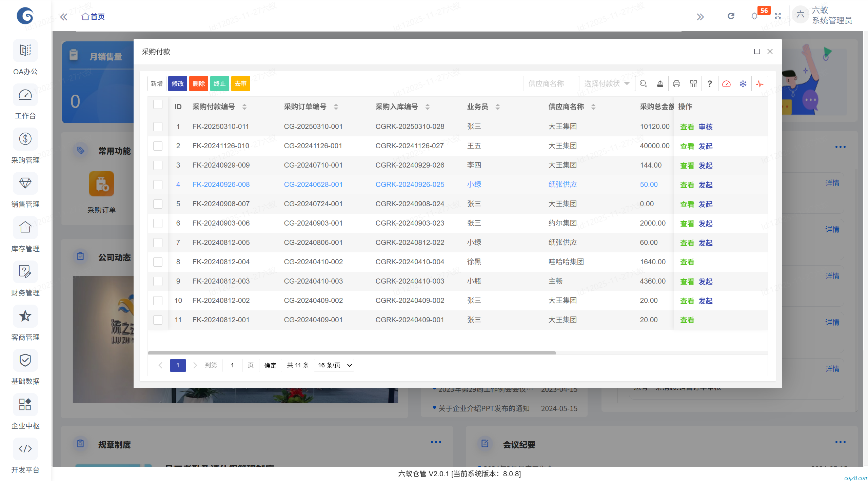The width and height of the screenshot is (868, 481).
Task: Click the print icon in the payment dialog
Action: point(676,83)
